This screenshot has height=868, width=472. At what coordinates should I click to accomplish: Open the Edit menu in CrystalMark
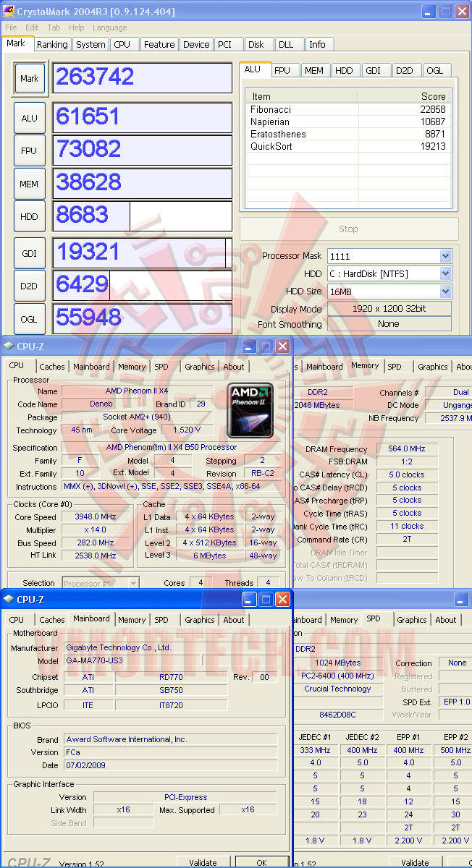click(x=33, y=27)
